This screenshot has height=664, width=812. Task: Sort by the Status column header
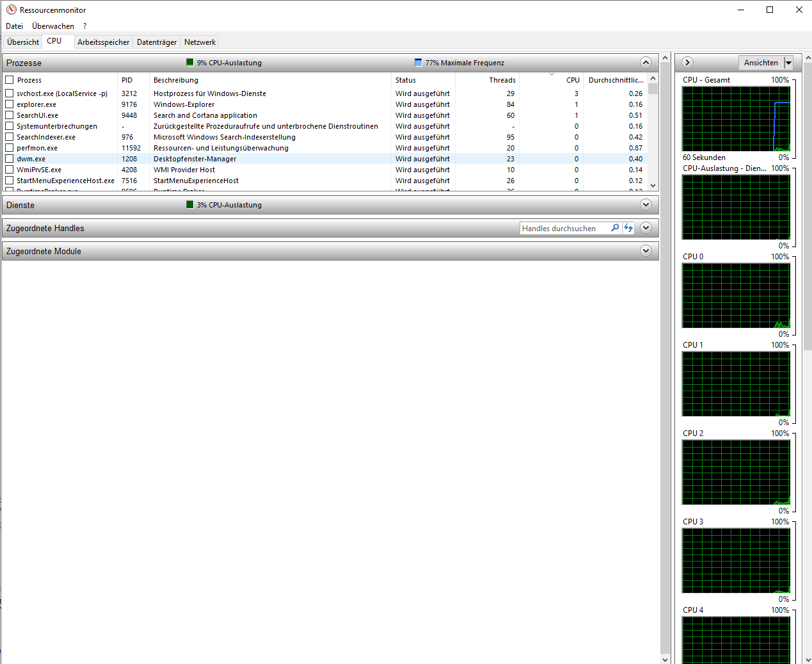tap(423, 80)
